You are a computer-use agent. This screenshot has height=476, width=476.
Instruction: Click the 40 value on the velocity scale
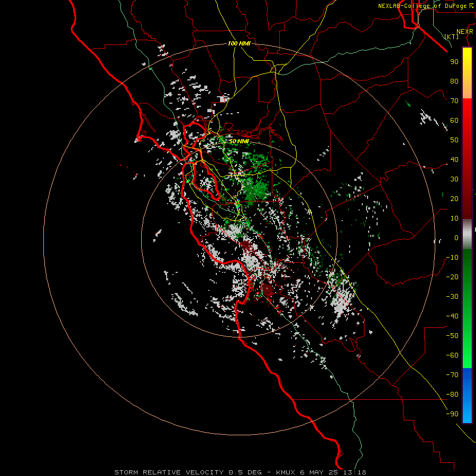454,160
